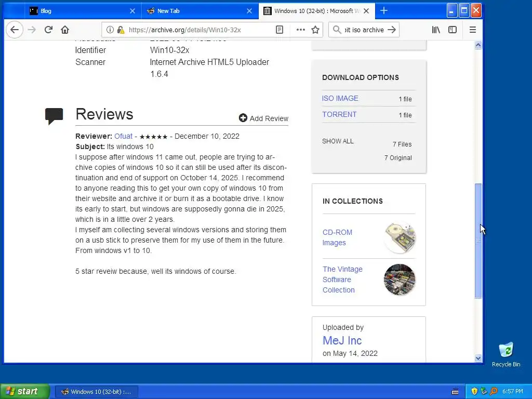Image resolution: width=532 pixels, height=399 pixels.
Task: Switch to the Blog tab
Action: (x=83, y=11)
